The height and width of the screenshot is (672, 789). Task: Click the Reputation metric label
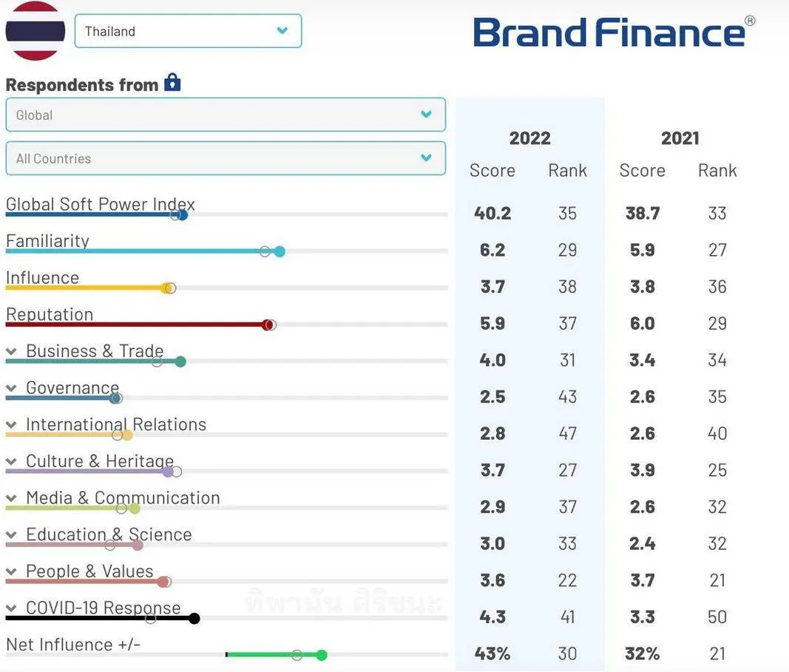(x=50, y=314)
